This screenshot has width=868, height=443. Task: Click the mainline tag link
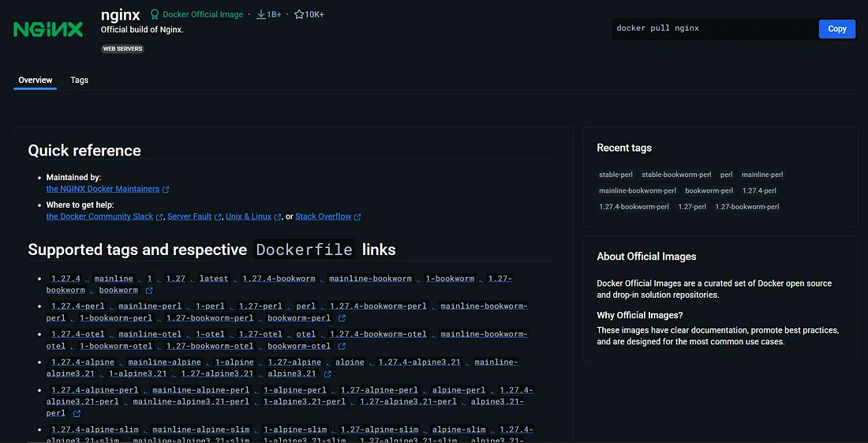pos(114,279)
